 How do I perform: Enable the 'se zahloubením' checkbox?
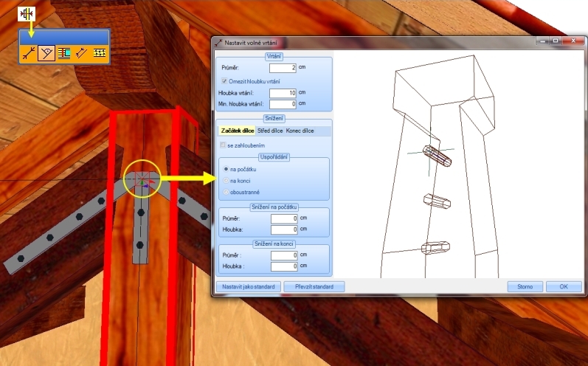pyautogui.click(x=223, y=145)
